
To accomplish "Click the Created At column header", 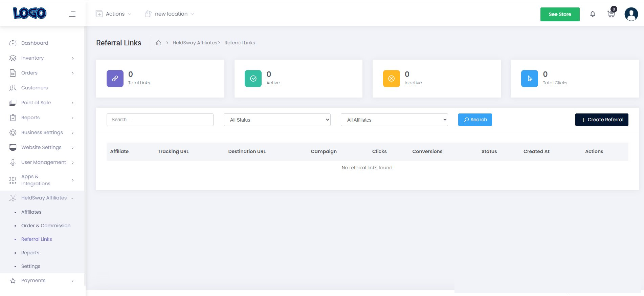I will 536,151.
